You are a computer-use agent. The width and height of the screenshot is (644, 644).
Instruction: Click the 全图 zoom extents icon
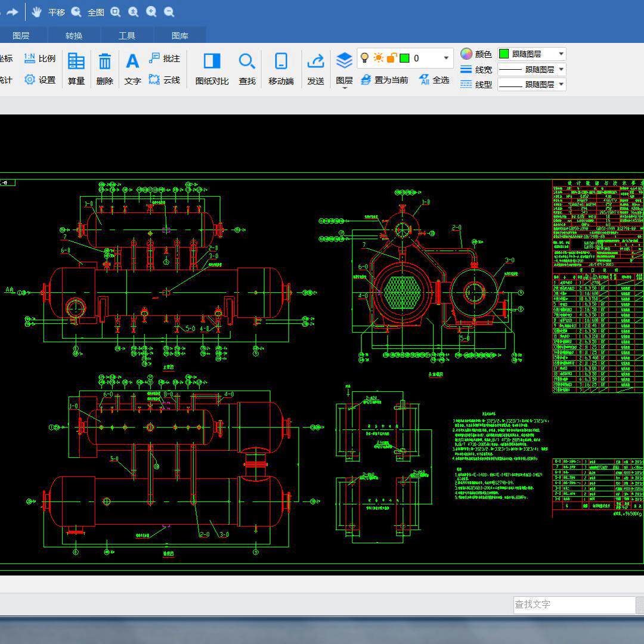point(76,12)
